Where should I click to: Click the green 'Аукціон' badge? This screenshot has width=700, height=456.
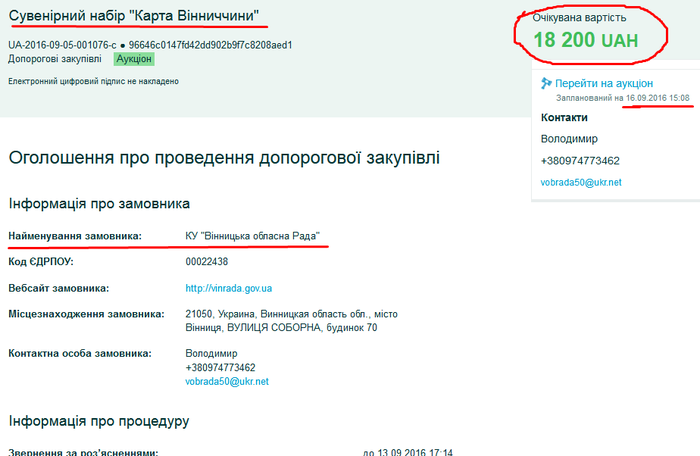tap(134, 59)
